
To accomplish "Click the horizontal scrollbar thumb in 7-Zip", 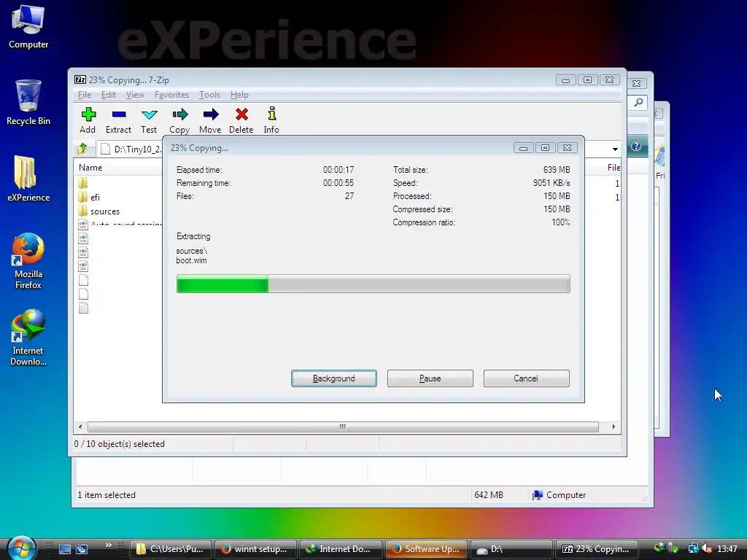I will (343, 427).
